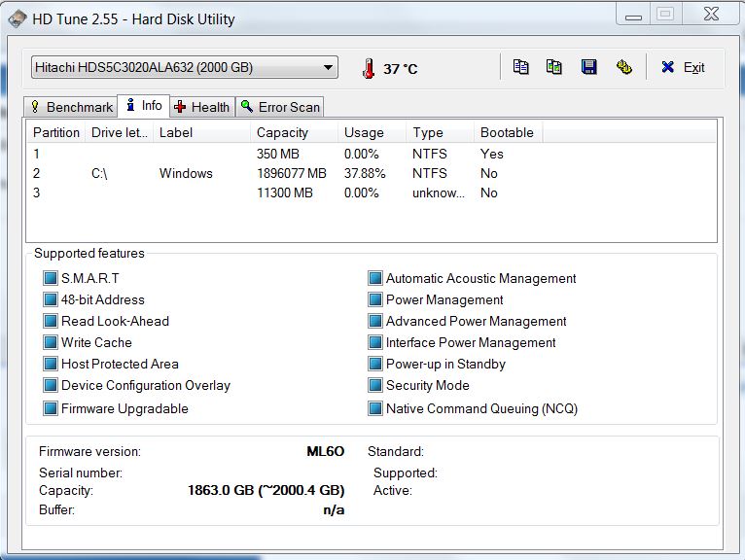Click the Yes bootable value

click(x=492, y=154)
